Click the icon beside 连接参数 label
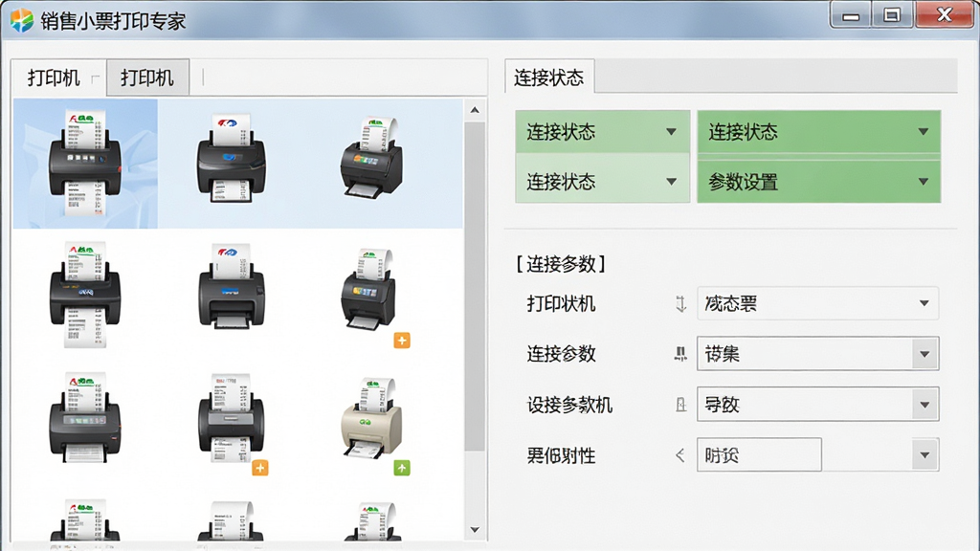Viewport: 980px width, 551px height. tap(680, 354)
